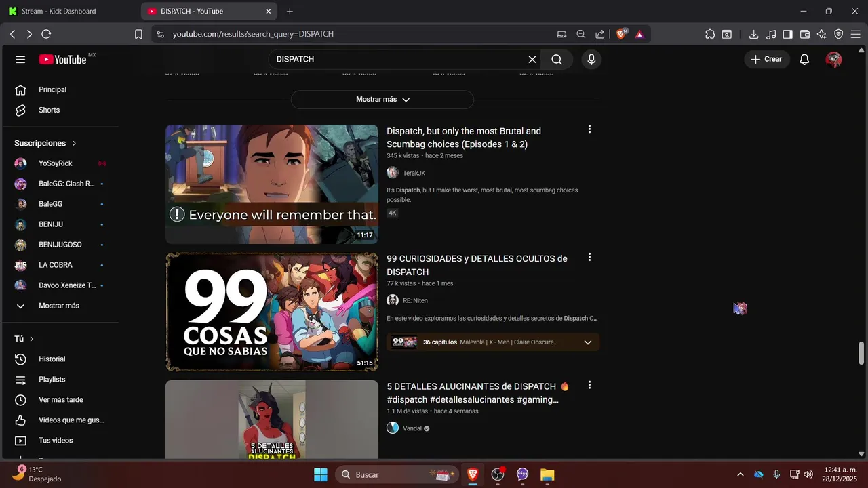
Task: Go to the YouTube logo home link
Action: pyautogui.click(x=63, y=60)
